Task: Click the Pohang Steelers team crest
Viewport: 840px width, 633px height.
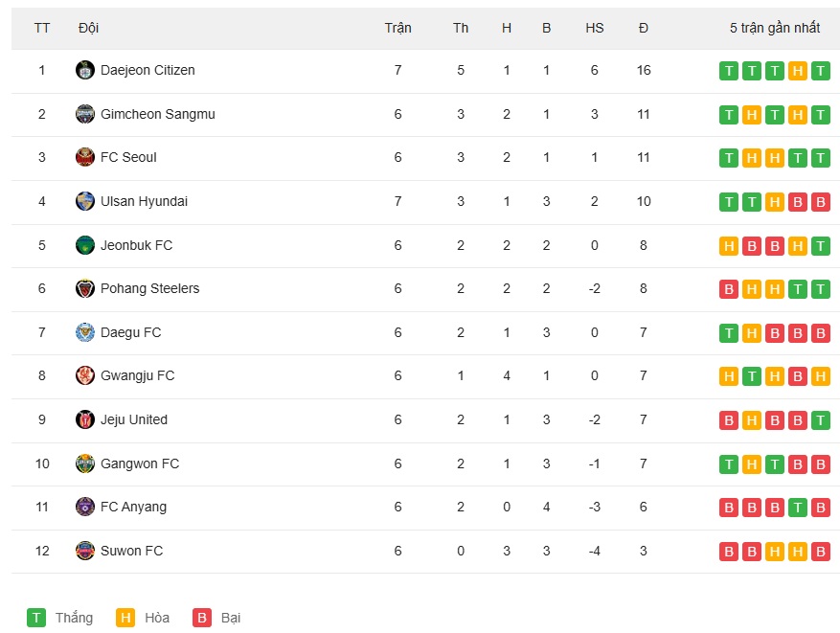Action: click(84, 288)
